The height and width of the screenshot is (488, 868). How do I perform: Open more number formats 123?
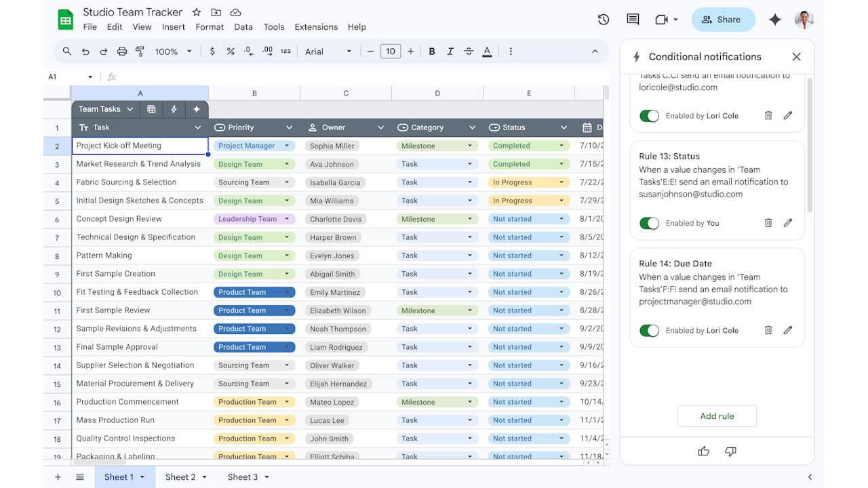point(285,52)
